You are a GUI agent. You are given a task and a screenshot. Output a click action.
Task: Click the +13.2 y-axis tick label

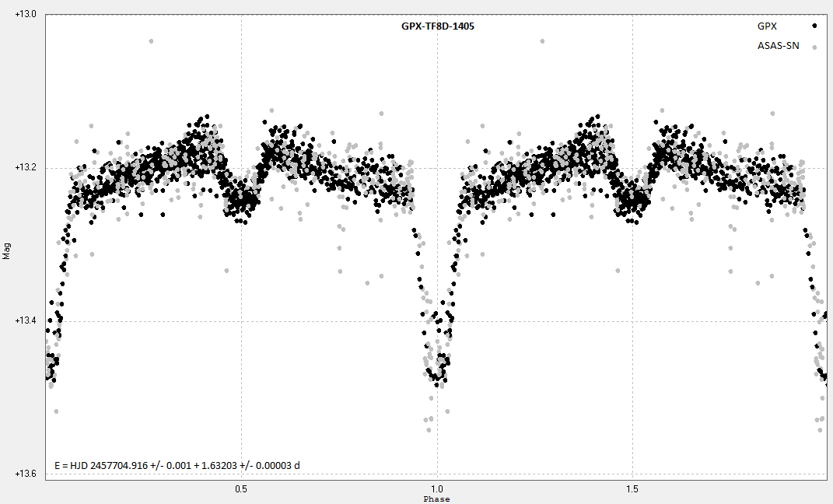[26, 168]
